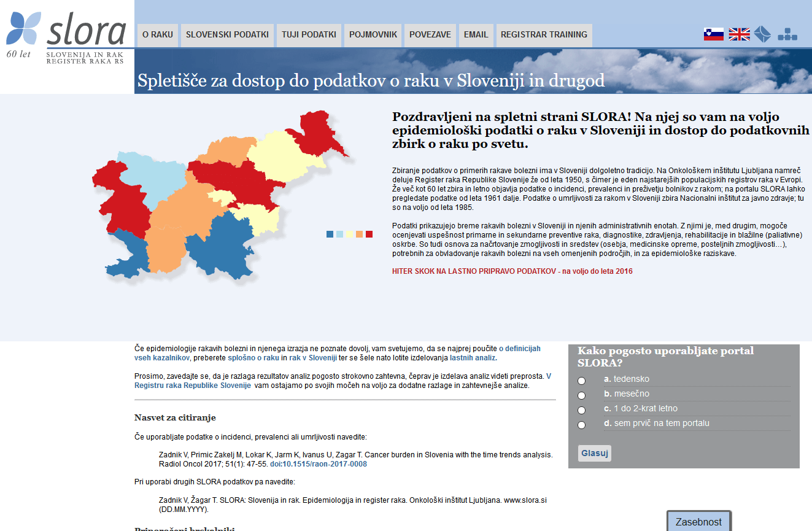
Task: Select the 'b. mesečno' radio option
Action: click(582, 395)
